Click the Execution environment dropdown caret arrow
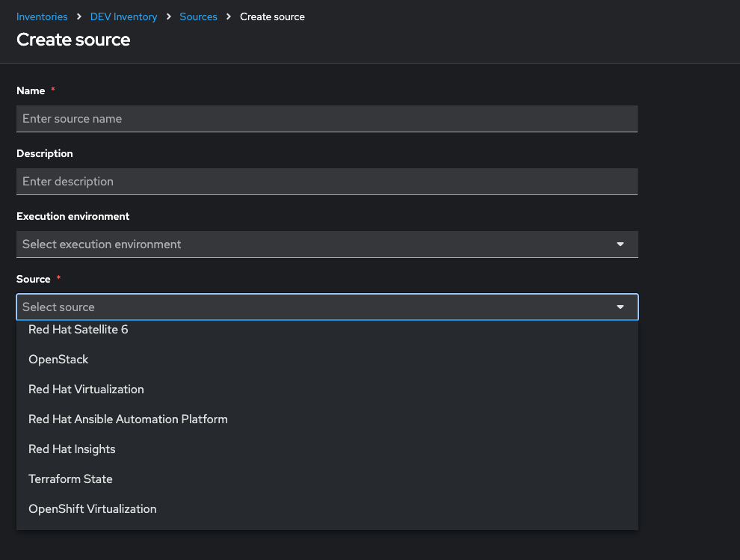This screenshot has width=740, height=560. pos(620,244)
